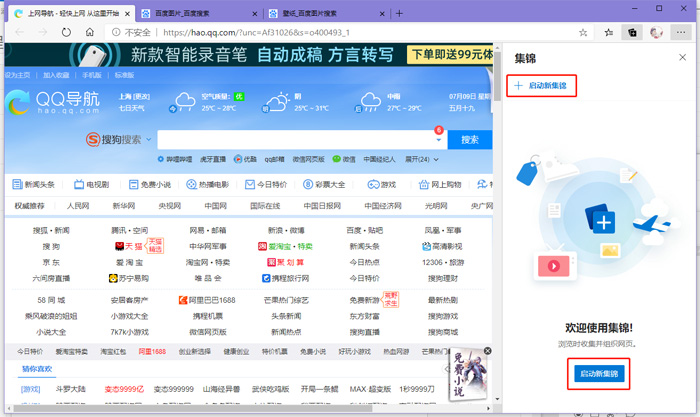Click the QQ导航 logo
Viewport: 700px width, 417px height.
tap(53, 102)
